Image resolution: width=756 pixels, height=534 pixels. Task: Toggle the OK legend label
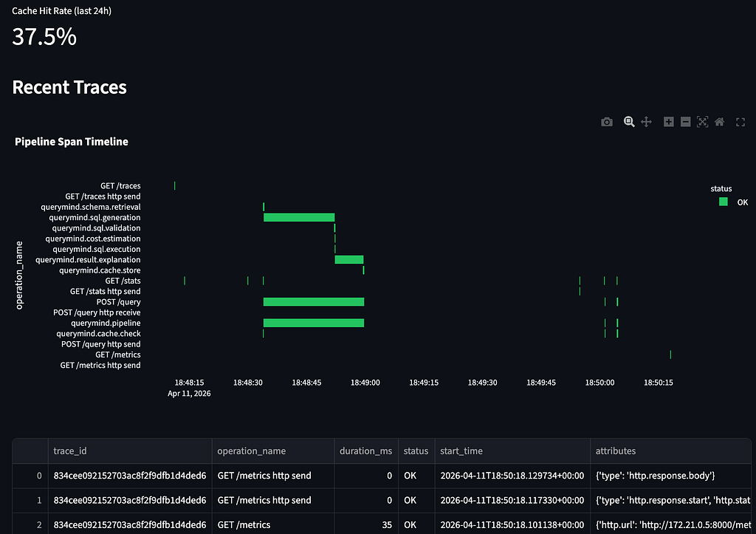coord(743,202)
